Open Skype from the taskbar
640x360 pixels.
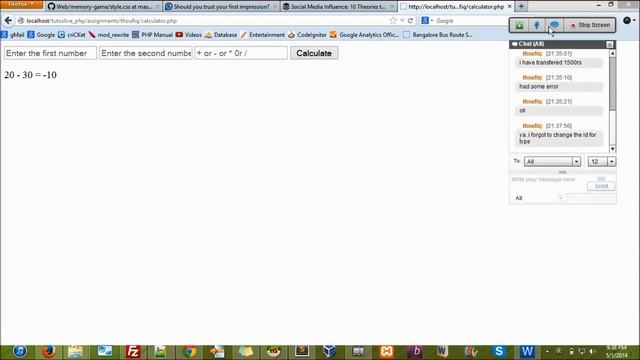pyautogui.click(x=499, y=351)
